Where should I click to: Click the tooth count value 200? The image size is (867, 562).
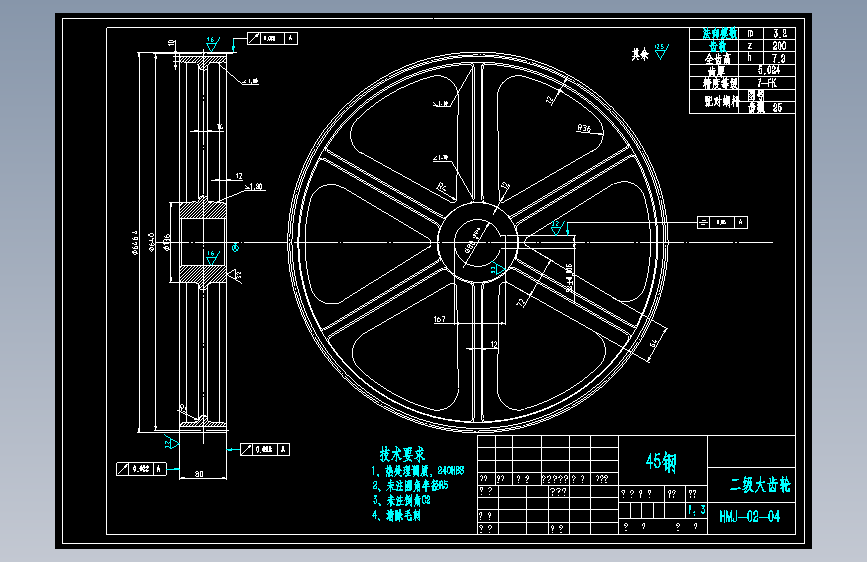click(779, 46)
